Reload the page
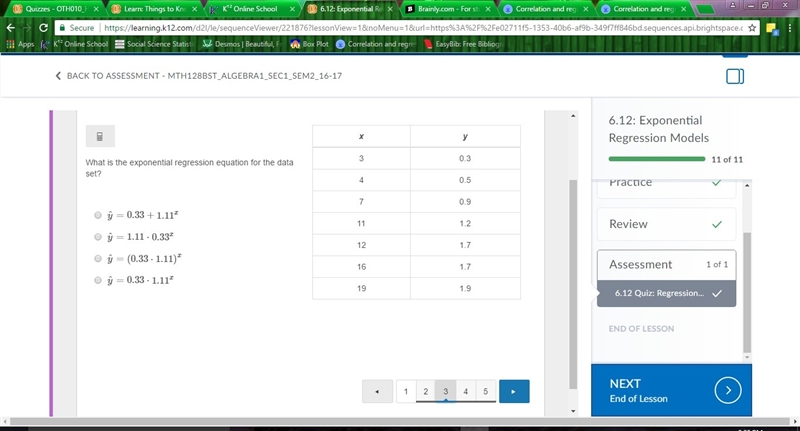 pyautogui.click(x=43, y=28)
